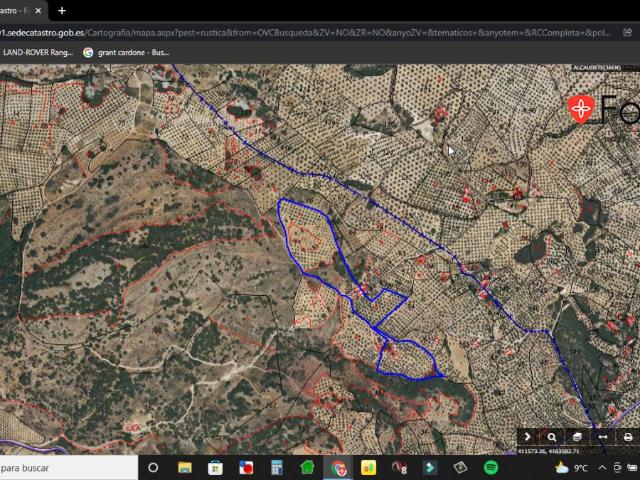Viewport: 640px width, 480px height.
Task: Open the maroon swirl app on the taskbar
Action: (x=399, y=468)
